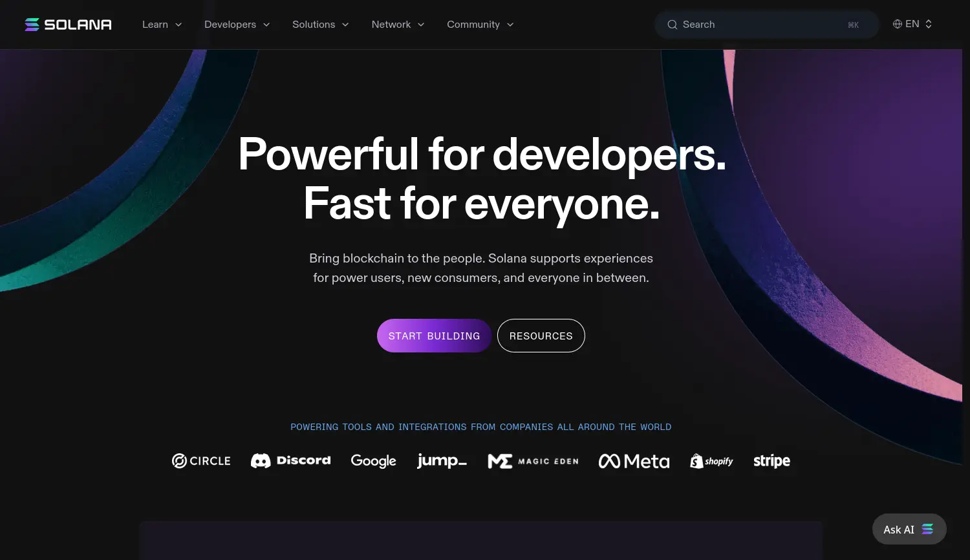Screen dimensions: 970x560
Task: Open the Community menu
Action: coord(480,25)
